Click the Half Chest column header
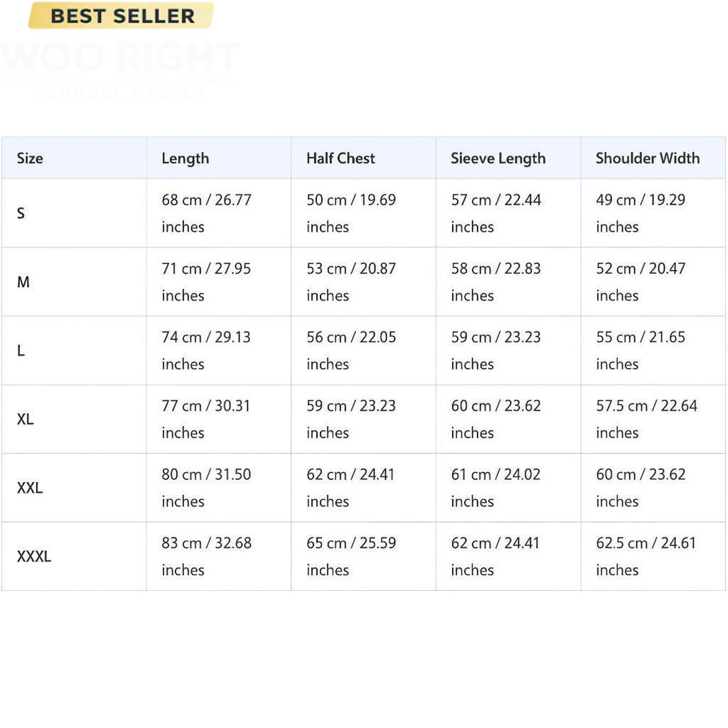Image resolution: width=728 pixels, height=728 pixels. pos(341,159)
